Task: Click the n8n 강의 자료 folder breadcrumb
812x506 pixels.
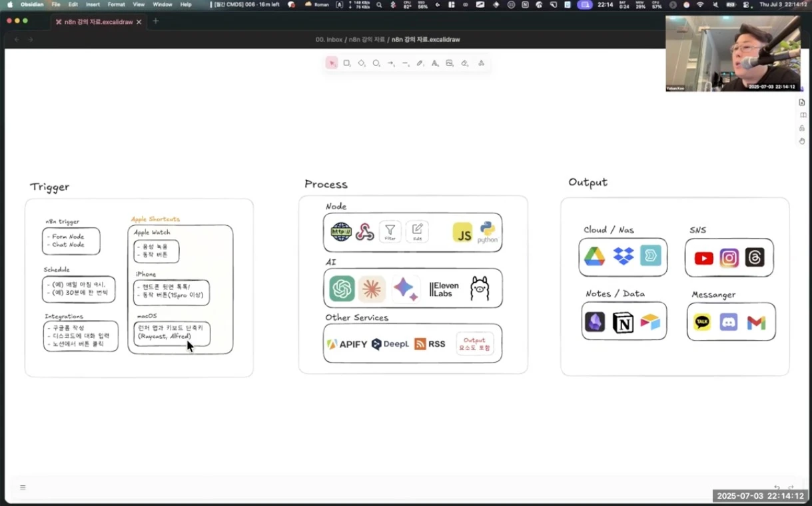Action: click(366, 39)
